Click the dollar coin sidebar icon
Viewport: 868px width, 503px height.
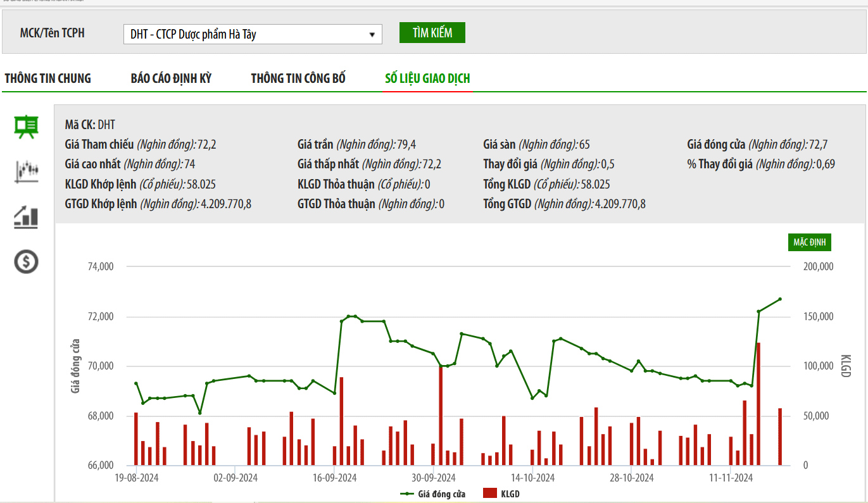(x=27, y=261)
